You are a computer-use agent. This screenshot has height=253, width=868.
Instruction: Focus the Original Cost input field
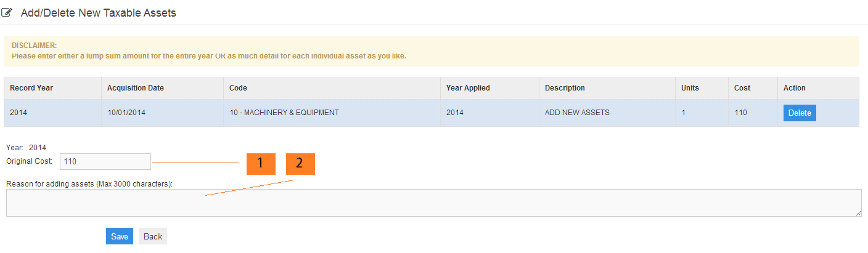pyautogui.click(x=105, y=161)
